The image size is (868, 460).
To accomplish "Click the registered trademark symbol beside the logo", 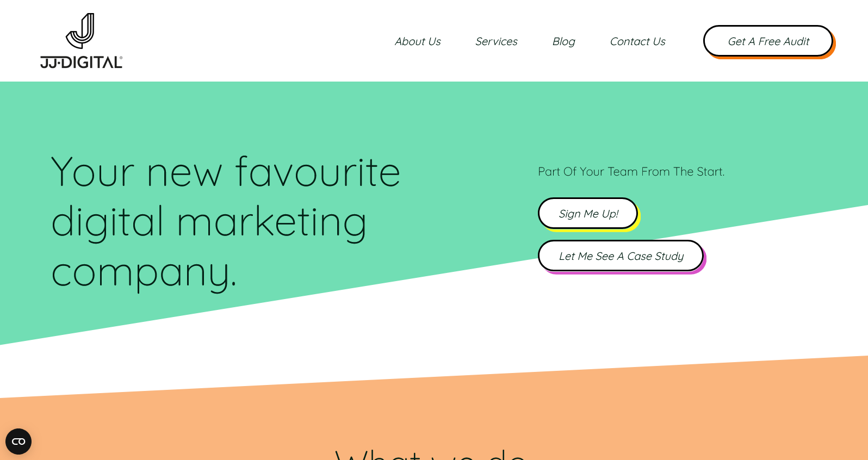I will point(121,58).
